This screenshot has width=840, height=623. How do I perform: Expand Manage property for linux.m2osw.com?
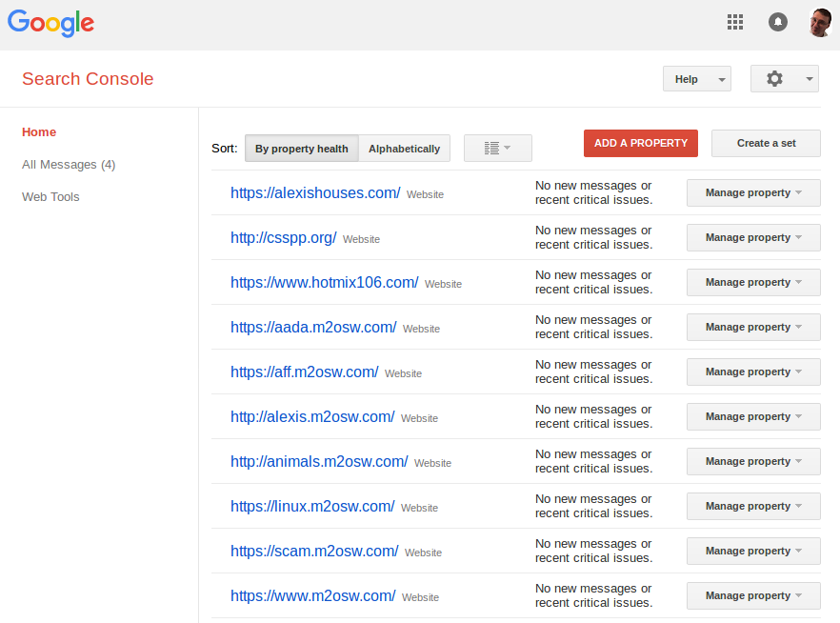753,506
